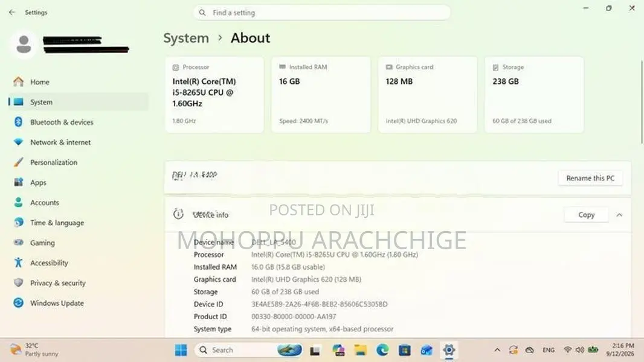Image resolution: width=644 pixels, height=362 pixels.
Task: Open the clock showing 2:16 PM
Action: (621, 350)
